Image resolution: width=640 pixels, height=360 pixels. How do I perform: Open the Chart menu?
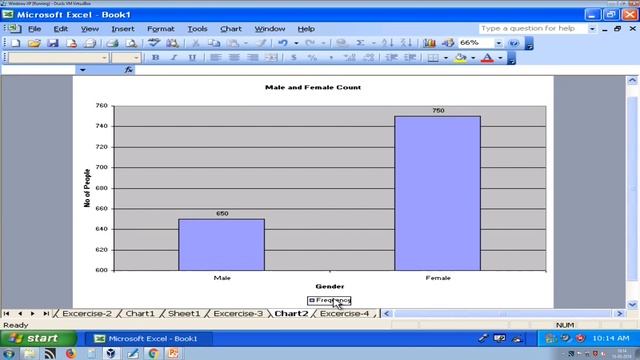[231, 29]
